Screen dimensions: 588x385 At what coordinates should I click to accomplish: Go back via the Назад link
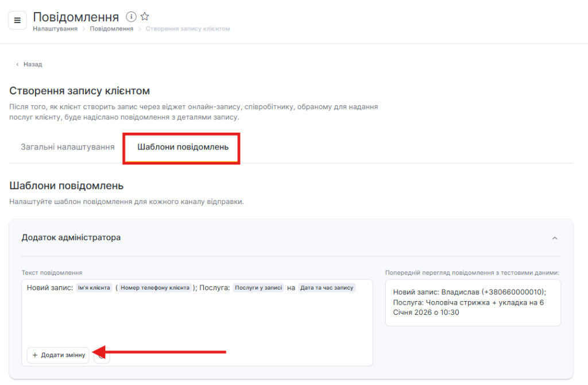coord(32,64)
